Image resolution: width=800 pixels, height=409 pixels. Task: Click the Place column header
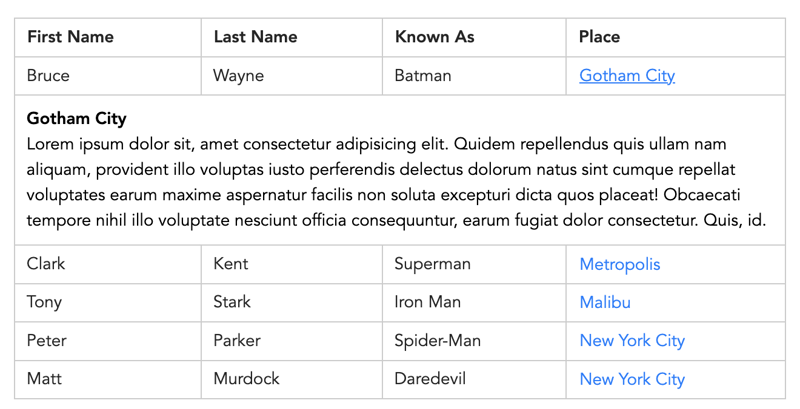click(676, 37)
